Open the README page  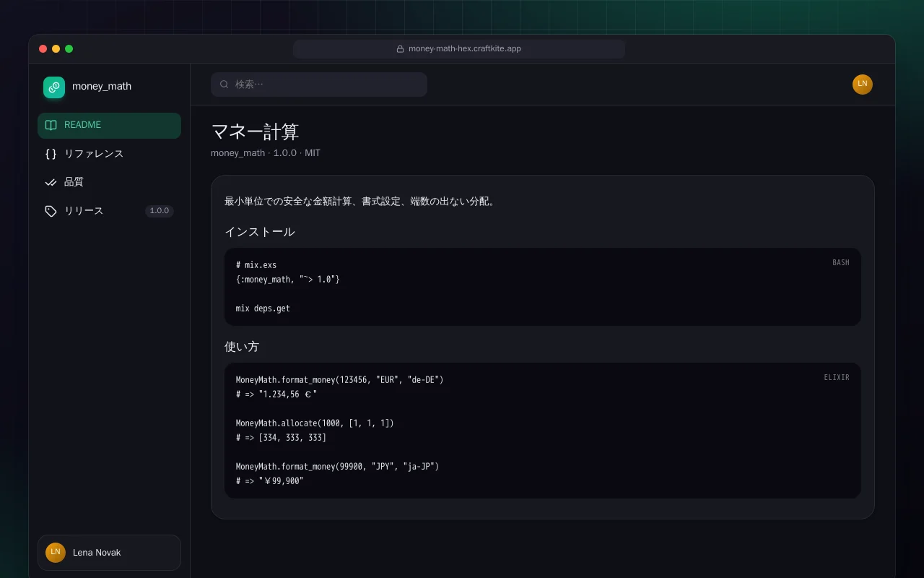point(109,125)
